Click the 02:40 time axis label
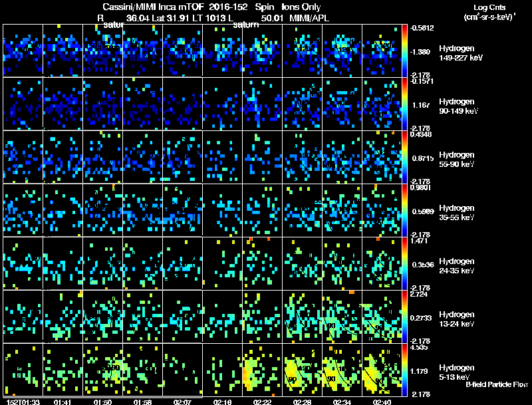532x405 pixels. coord(382,402)
